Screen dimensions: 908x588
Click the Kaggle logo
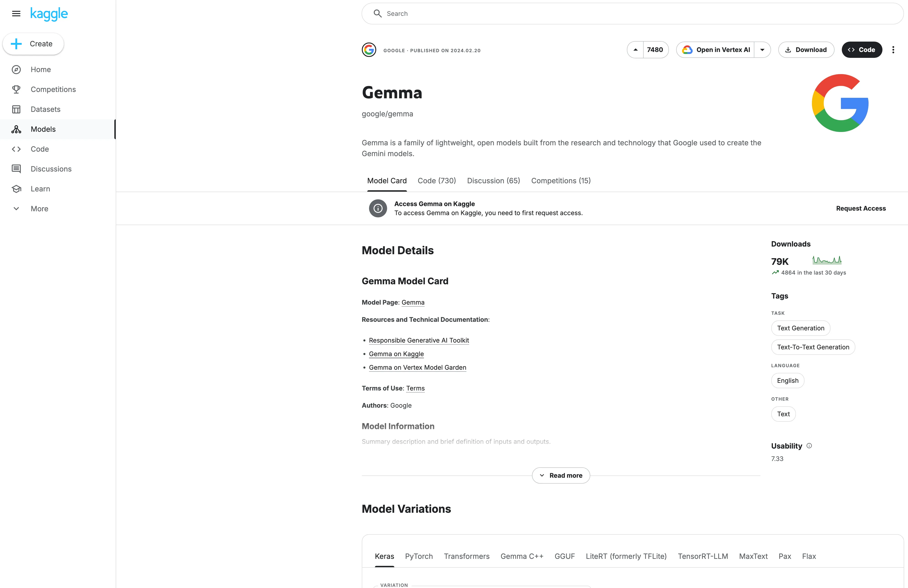[x=49, y=14]
